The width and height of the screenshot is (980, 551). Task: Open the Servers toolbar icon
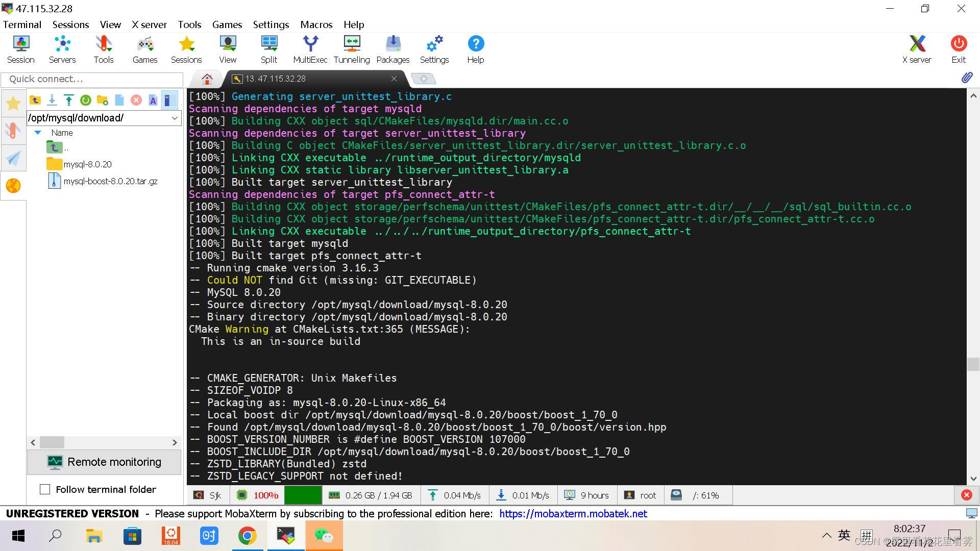62,49
